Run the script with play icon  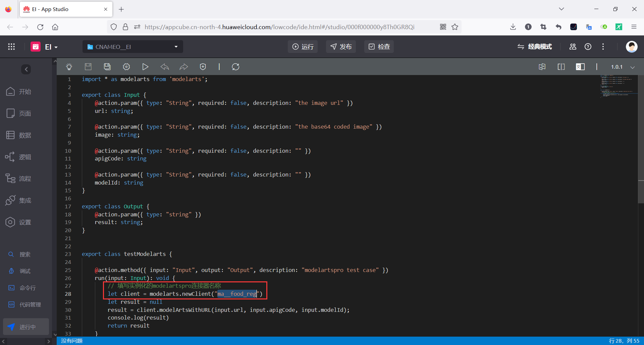(x=145, y=67)
